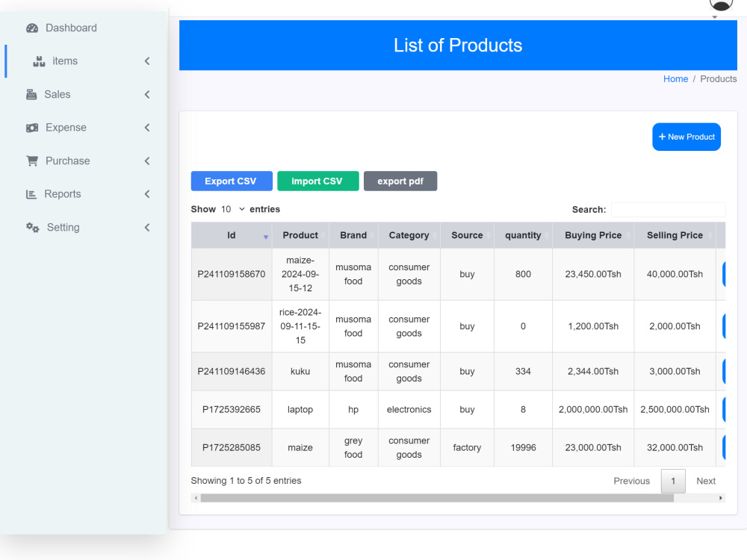This screenshot has width=747, height=560.
Task: Sort by Source column header
Action: tap(467, 235)
